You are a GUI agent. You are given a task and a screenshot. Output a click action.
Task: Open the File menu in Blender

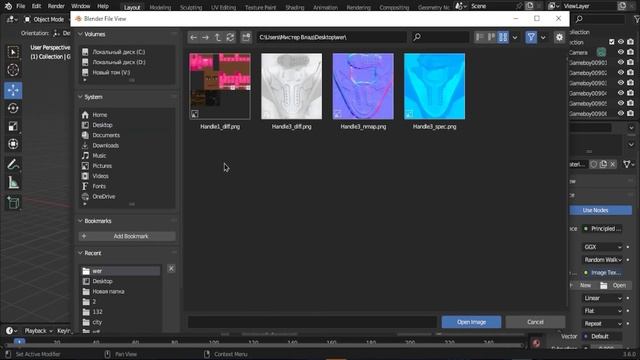tap(20, 6)
